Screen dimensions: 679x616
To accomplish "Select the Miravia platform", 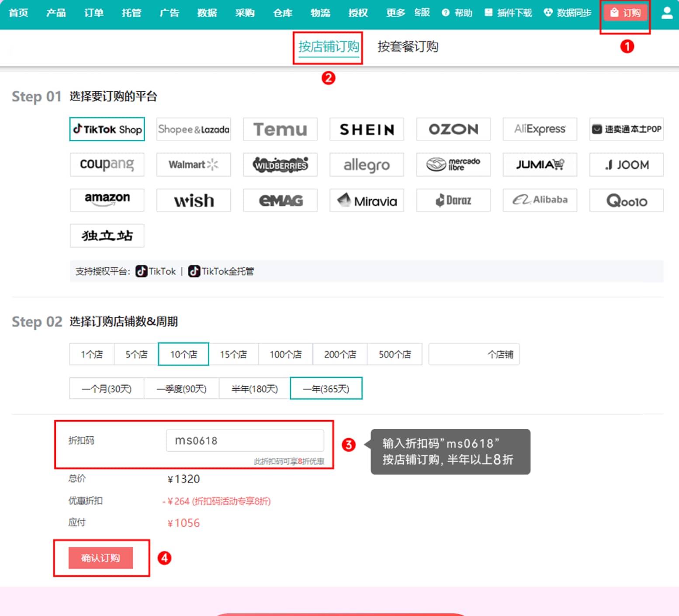I will [x=367, y=200].
